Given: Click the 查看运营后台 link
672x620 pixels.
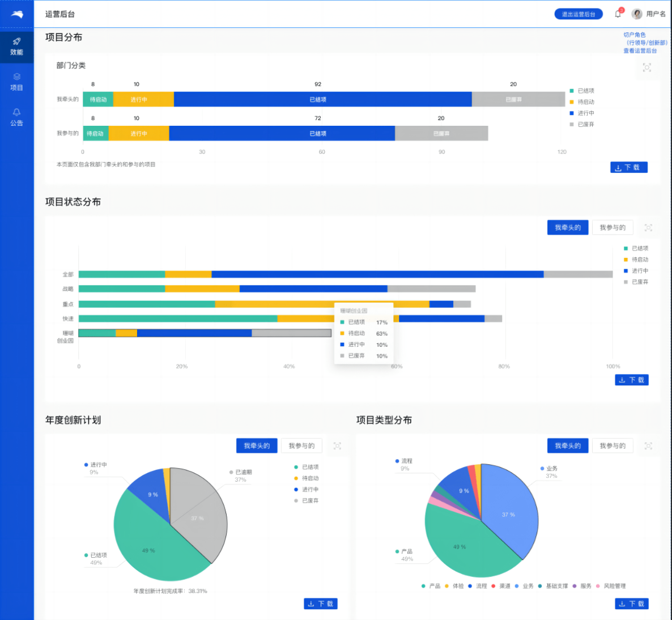Looking at the screenshot, I should [x=640, y=51].
